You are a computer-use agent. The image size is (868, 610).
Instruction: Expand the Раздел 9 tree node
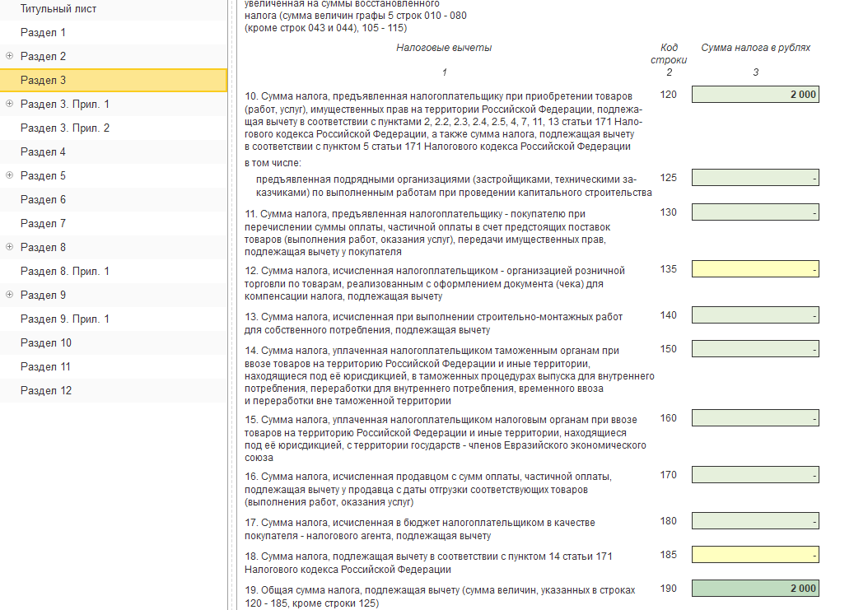point(10,295)
